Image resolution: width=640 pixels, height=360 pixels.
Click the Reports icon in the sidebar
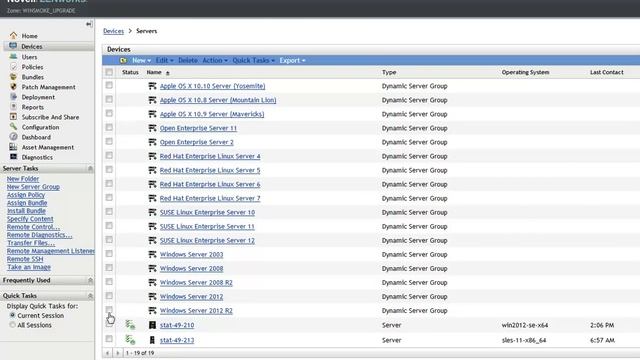point(13,107)
